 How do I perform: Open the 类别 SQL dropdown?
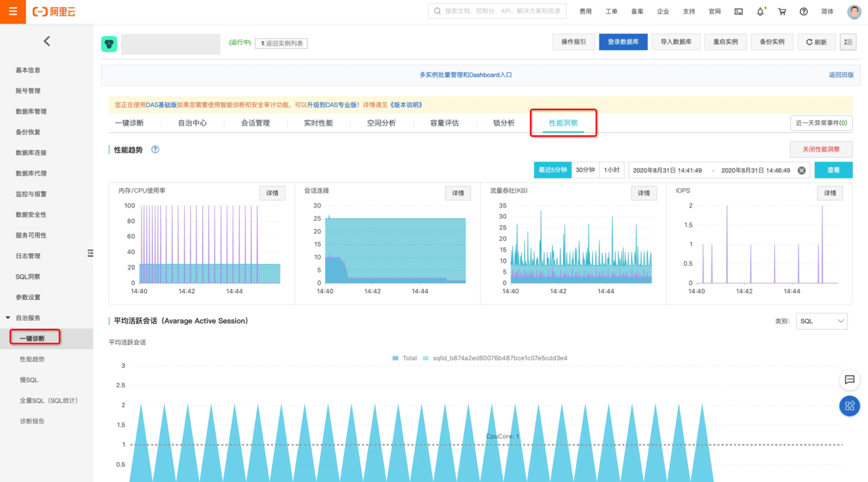tap(821, 321)
